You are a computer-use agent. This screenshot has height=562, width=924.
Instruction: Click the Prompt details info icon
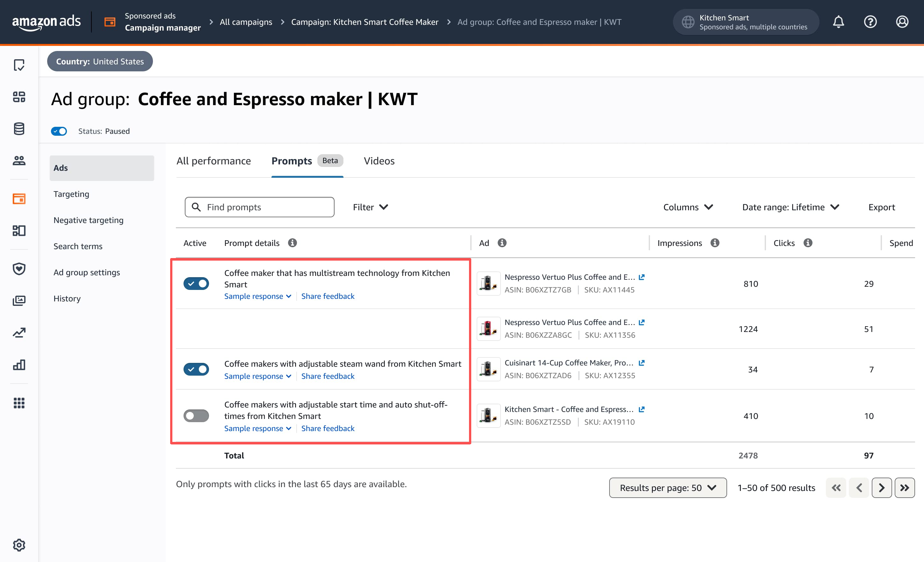(x=292, y=243)
